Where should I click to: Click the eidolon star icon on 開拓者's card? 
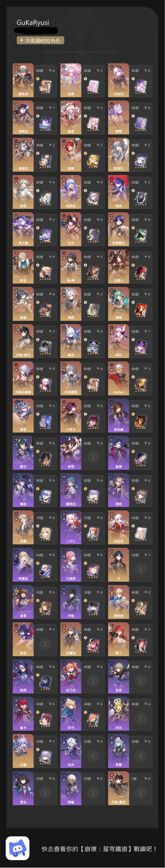point(50,71)
